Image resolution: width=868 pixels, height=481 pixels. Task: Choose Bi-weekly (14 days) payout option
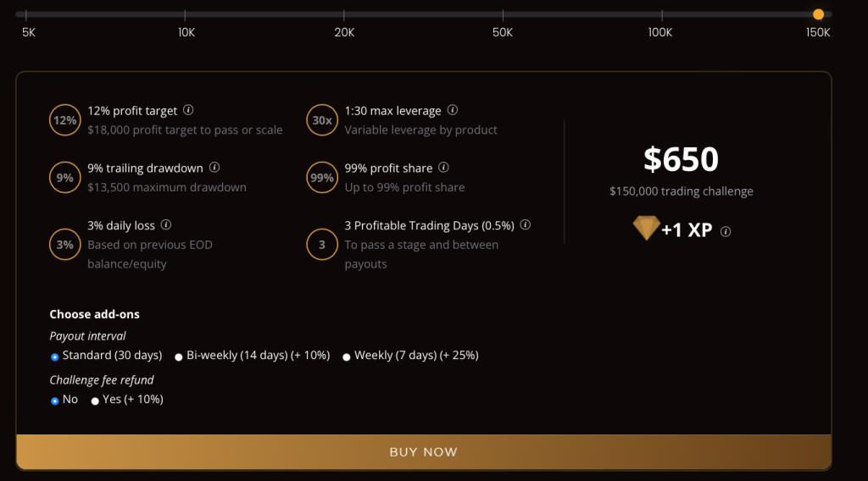(x=179, y=357)
